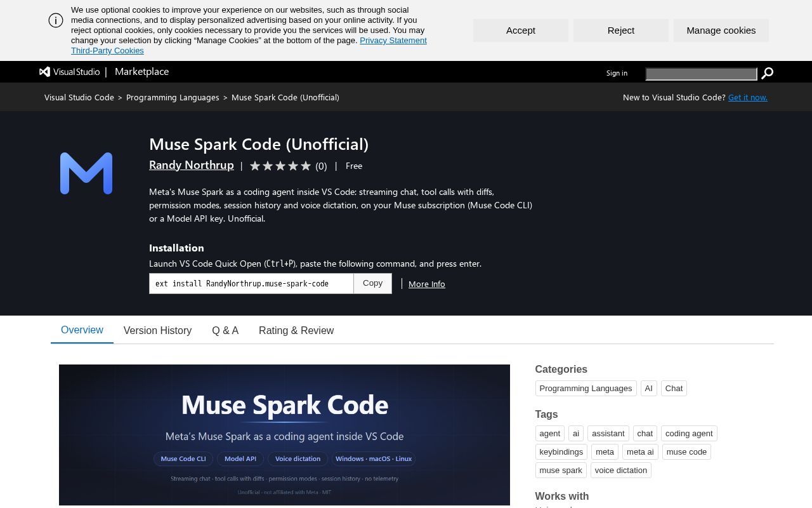812x508 pixels.
Task: Click the lowercase chat tag
Action: pyautogui.click(x=645, y=434)
